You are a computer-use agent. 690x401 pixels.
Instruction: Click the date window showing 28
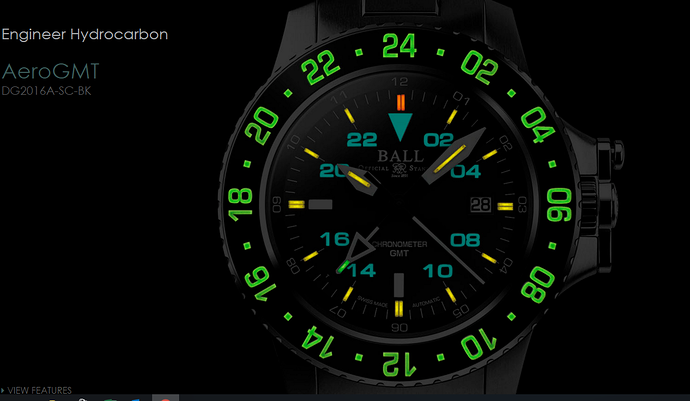481,205
